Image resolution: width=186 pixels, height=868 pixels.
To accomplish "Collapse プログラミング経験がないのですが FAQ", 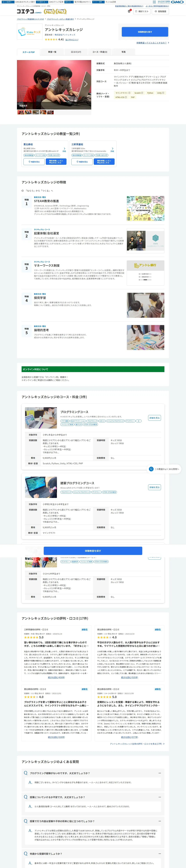I will coord(160,773).
